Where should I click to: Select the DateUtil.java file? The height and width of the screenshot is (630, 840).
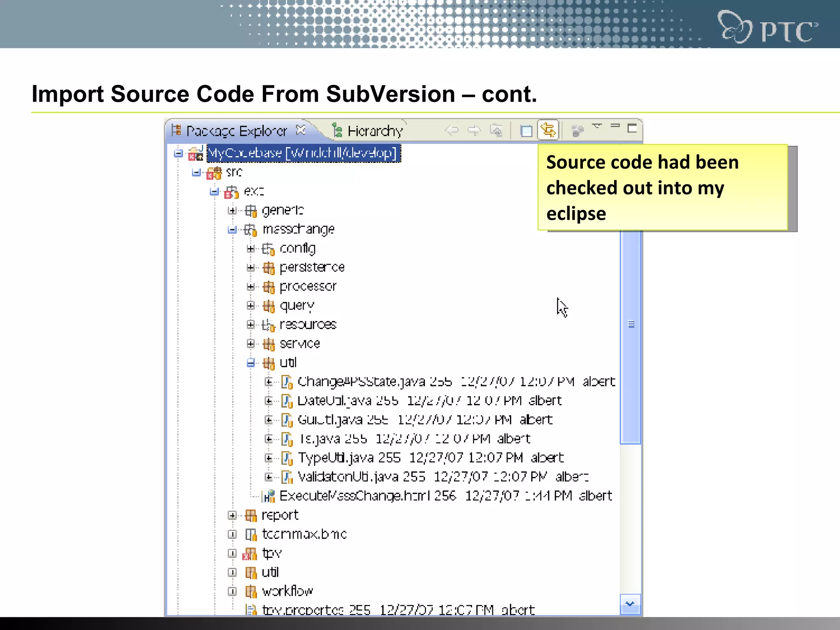click(429, 400)
